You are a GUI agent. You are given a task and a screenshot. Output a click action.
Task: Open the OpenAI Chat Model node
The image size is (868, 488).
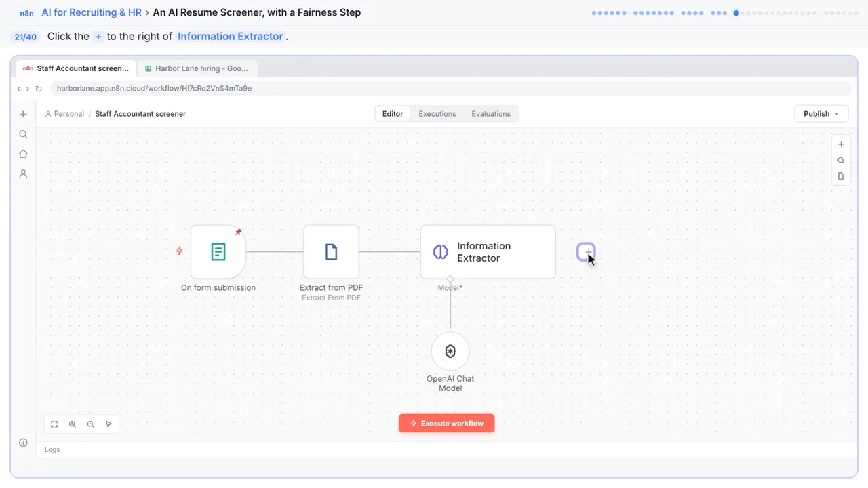450,351
